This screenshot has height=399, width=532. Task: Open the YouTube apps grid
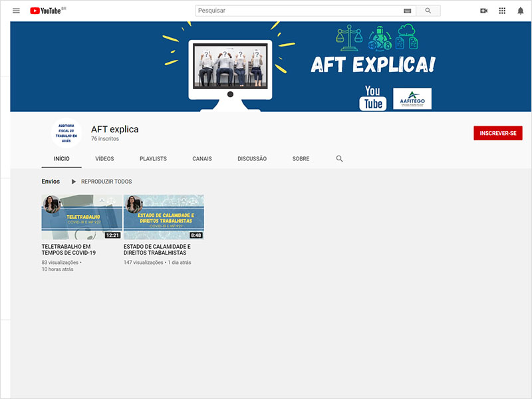502,11
